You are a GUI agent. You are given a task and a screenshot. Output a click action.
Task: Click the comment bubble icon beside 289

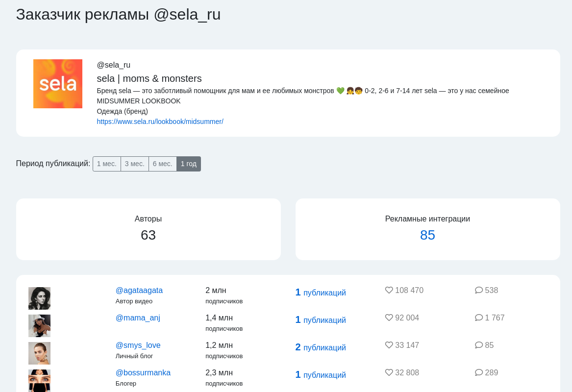coord(478,373)
